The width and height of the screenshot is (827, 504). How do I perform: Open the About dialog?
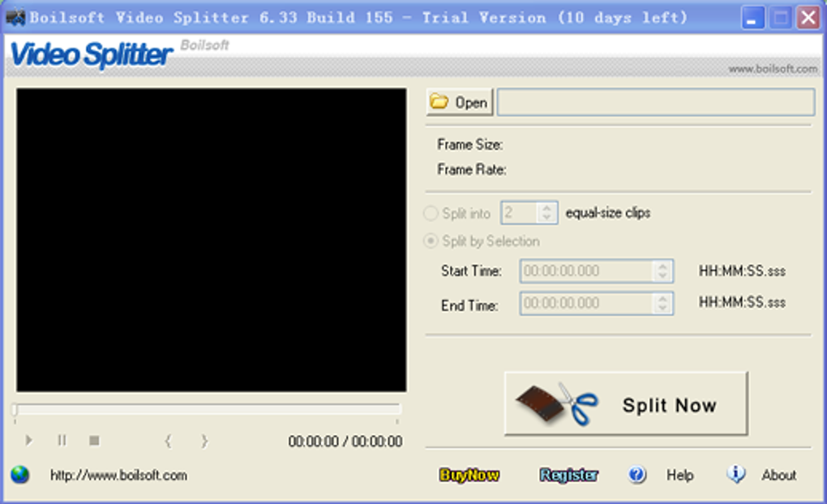(778, 475)
